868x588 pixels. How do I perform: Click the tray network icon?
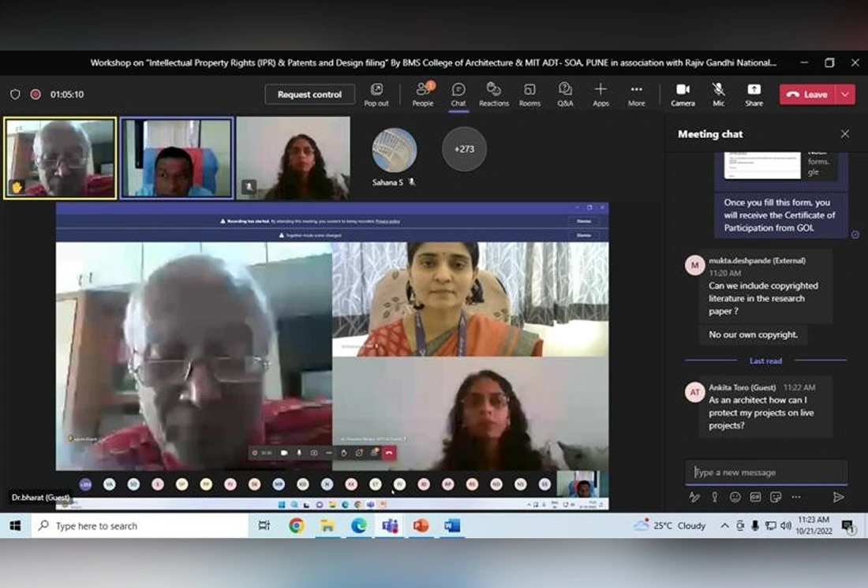pyautogui.click(x=771, y=526)
